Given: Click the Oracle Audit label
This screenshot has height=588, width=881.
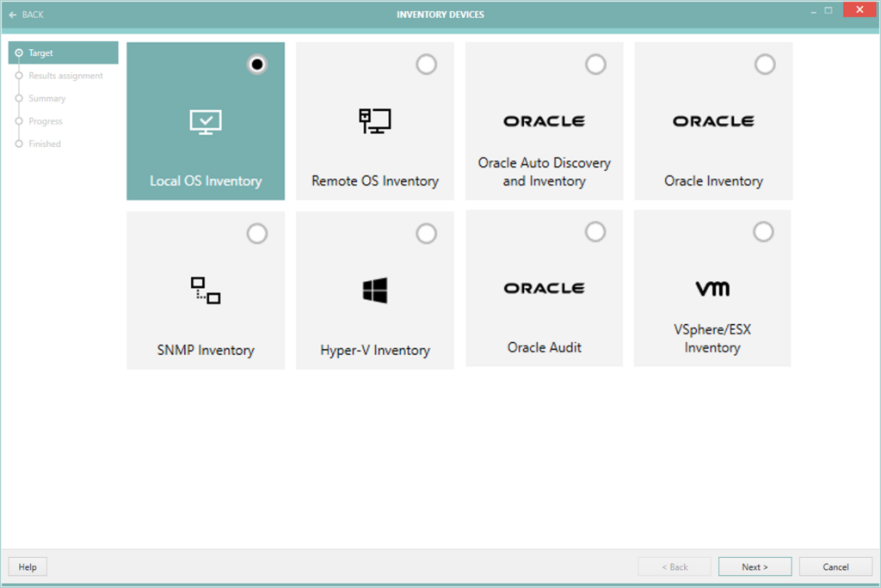Looking at the screenshot, I should pyautogui.click(x=544, y=347).
